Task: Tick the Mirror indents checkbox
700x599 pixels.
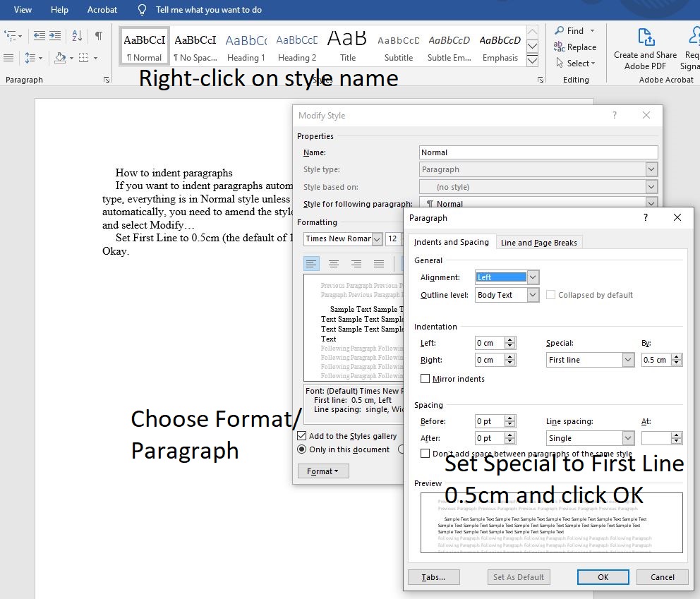Action: pyautogui.click(x=425, y=378)
